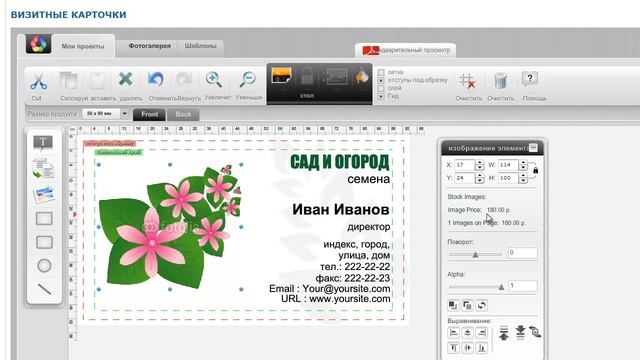Toggle the слой layer checkbox
Screen dimensions: 640x360
pyautogui.click(x=381, y=88)
